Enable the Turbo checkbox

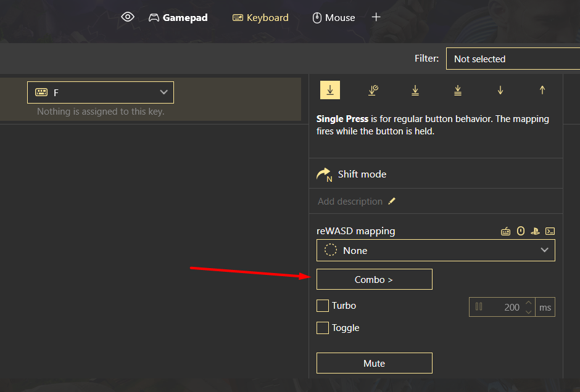pyautogui.click(x=323, y=306)
